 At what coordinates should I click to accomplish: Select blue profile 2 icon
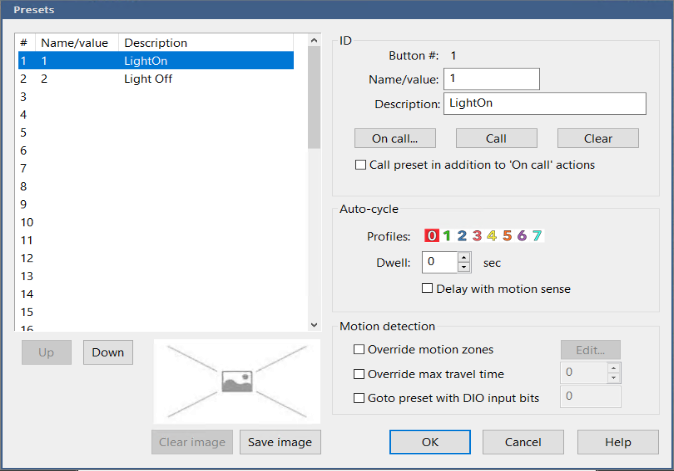point(462,236)
